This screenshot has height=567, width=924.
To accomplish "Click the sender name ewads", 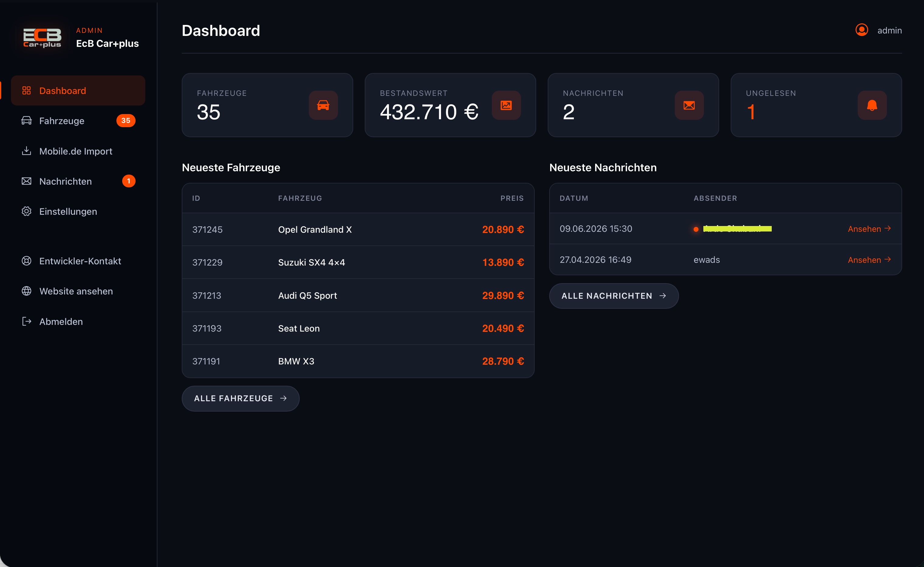I will pyautogui.click(x=706, y=260).
